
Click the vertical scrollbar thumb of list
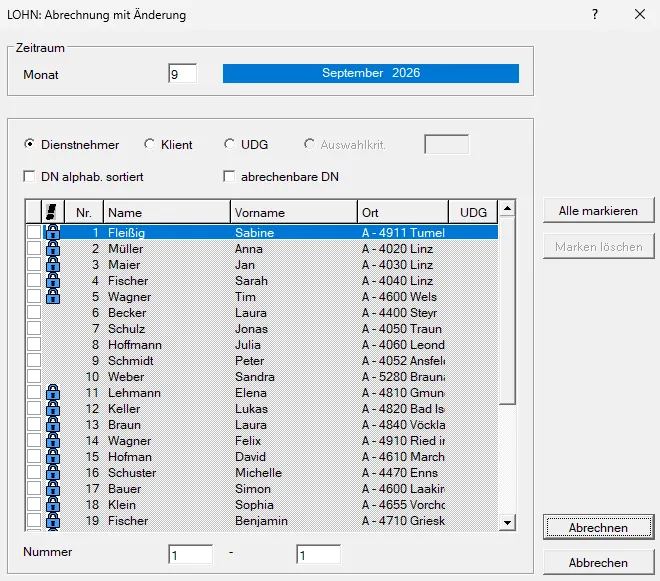(508, 311)
